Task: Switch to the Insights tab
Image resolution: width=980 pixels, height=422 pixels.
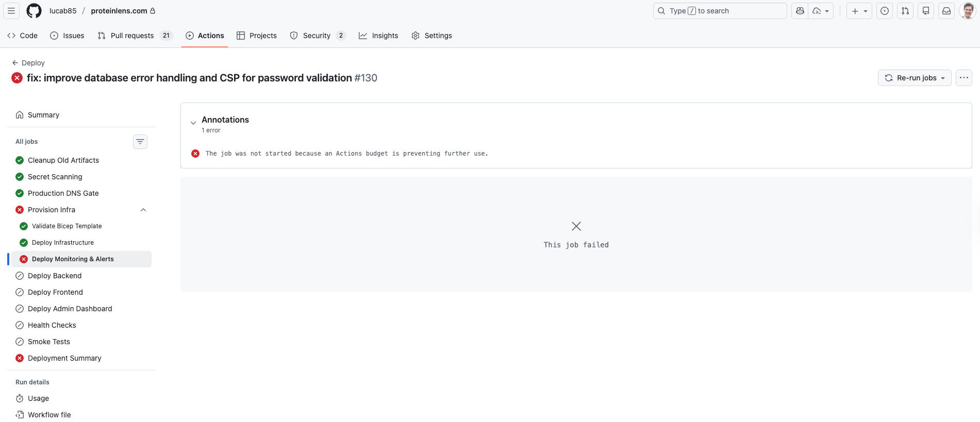Action: point(378,36)
